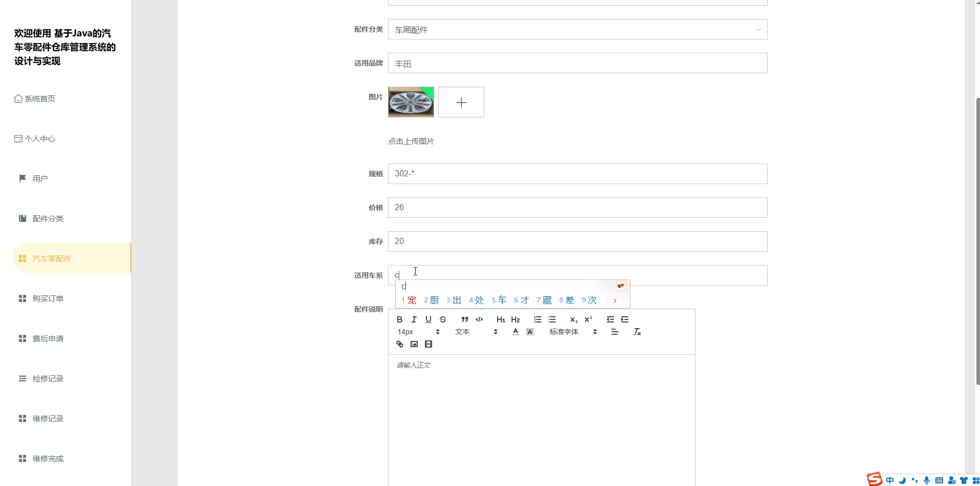The height and width of the screenshot is (486, 980).
Task: Choose IME candidate 处
Action: click(x=477, y=300)
